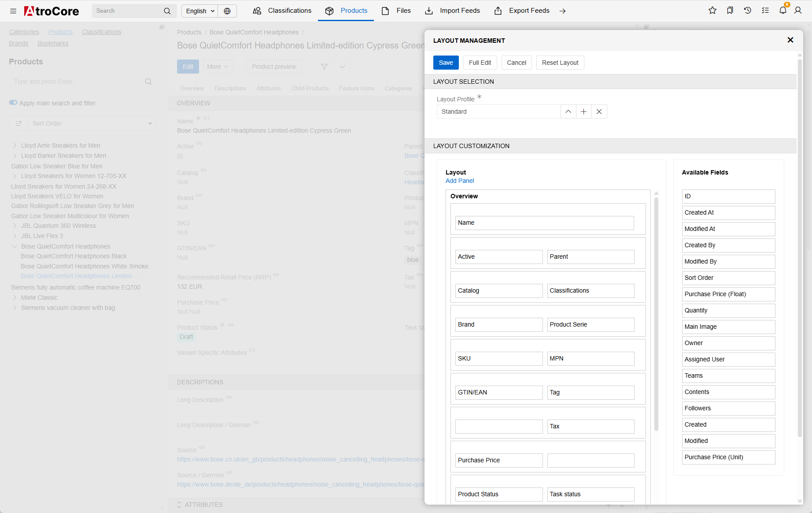812x513 pixels.
Task: Switch to the Child Products tab
Action: click(x=310, y=88)
